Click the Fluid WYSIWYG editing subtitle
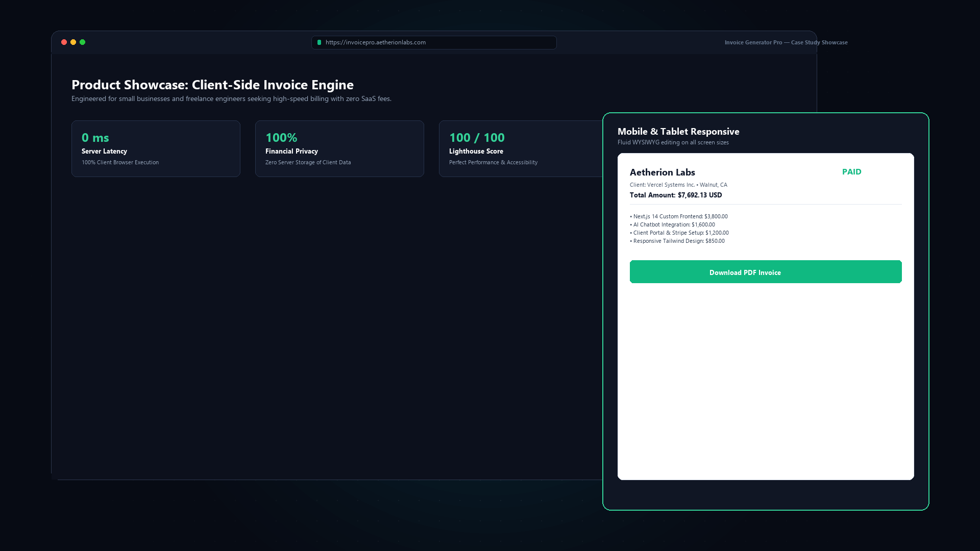The image size is (980, 551). pyautogui.click(x=673, y=142)
